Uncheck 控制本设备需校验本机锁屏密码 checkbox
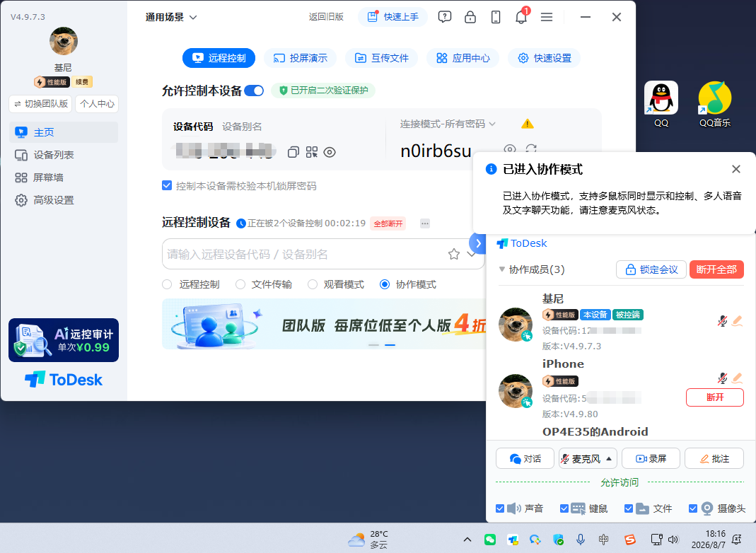 point(167,185)
